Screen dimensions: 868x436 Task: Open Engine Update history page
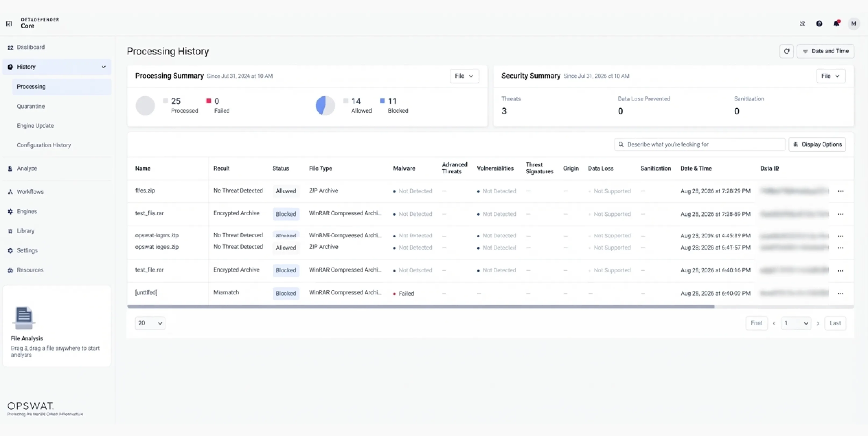(x=35, y=126)
